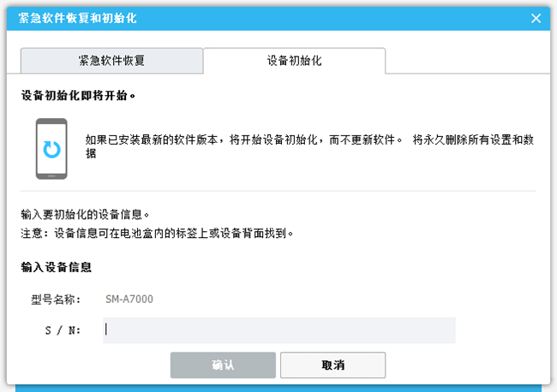The height and width of the screenshot is (392, 557).
Task: Click the separator line under the description
Action: (278, 191)
